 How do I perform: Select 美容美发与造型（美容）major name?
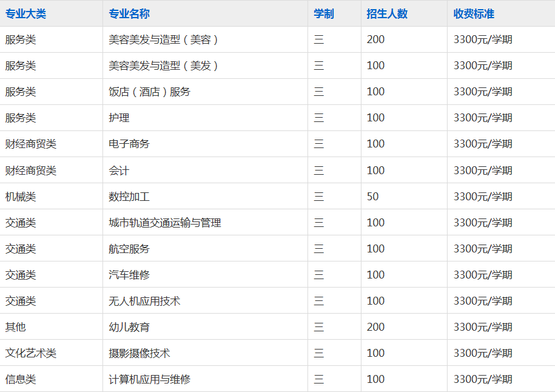point(164,39)
